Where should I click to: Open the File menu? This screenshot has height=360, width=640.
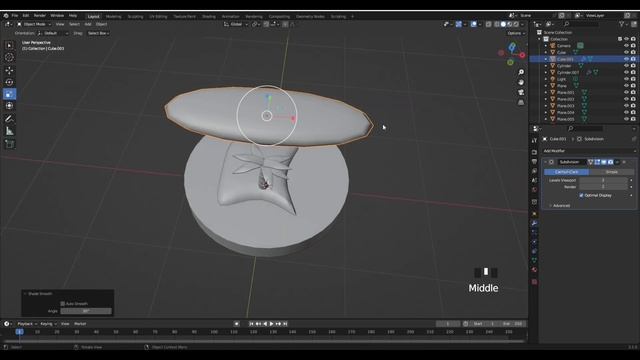tap(15, 16)
